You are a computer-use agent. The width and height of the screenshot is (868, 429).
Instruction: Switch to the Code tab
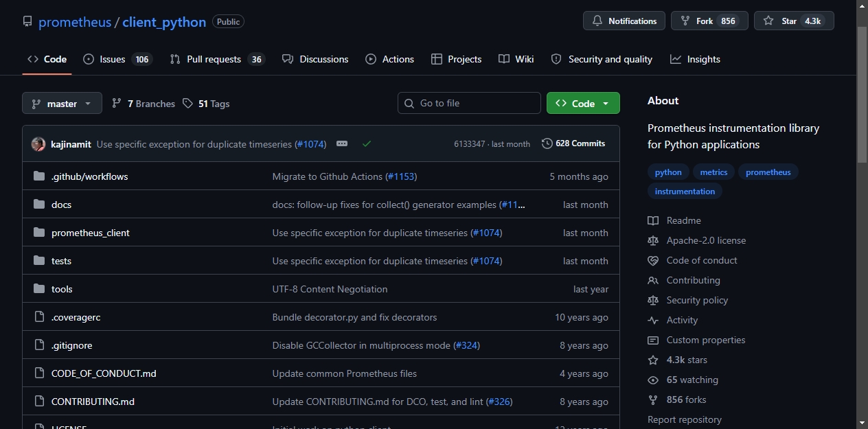click(x=47, y=59)
